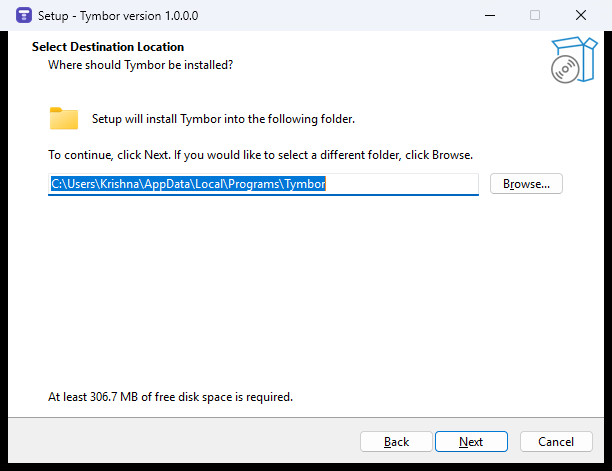Click the 'Setup will install Tymbor' message
612x471 pixels.
(223, 119)
